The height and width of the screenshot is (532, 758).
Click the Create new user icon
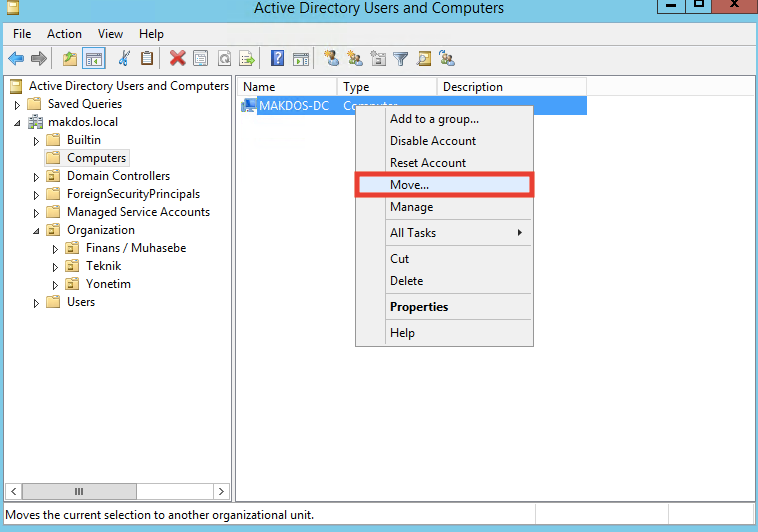[331, 59]
